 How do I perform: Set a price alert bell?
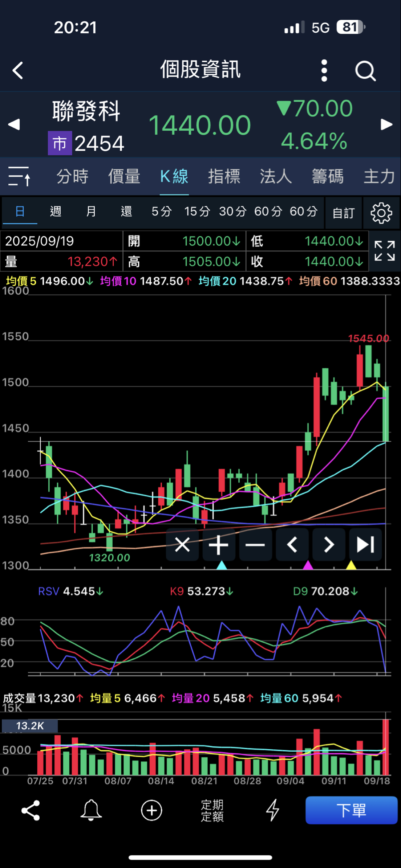91,810
